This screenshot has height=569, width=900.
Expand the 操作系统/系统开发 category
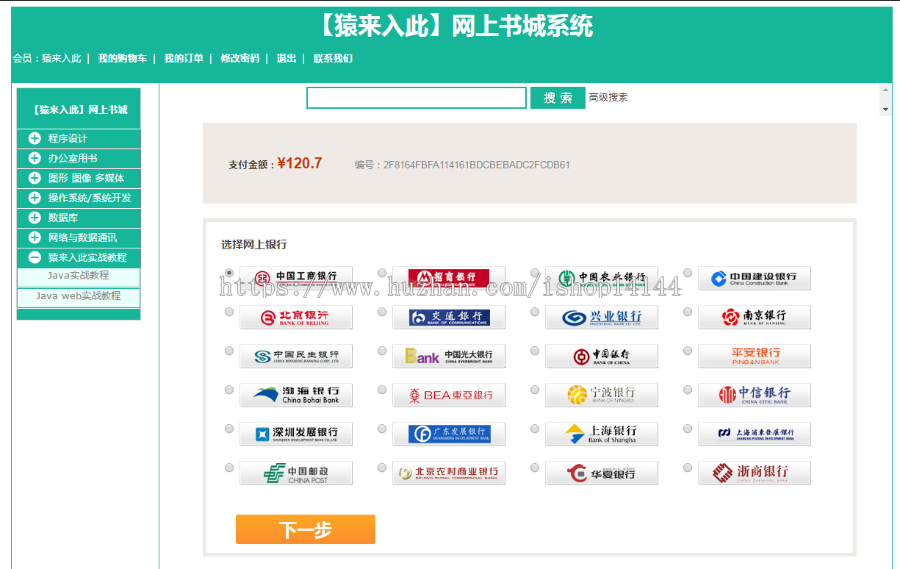tap(79, 198)
